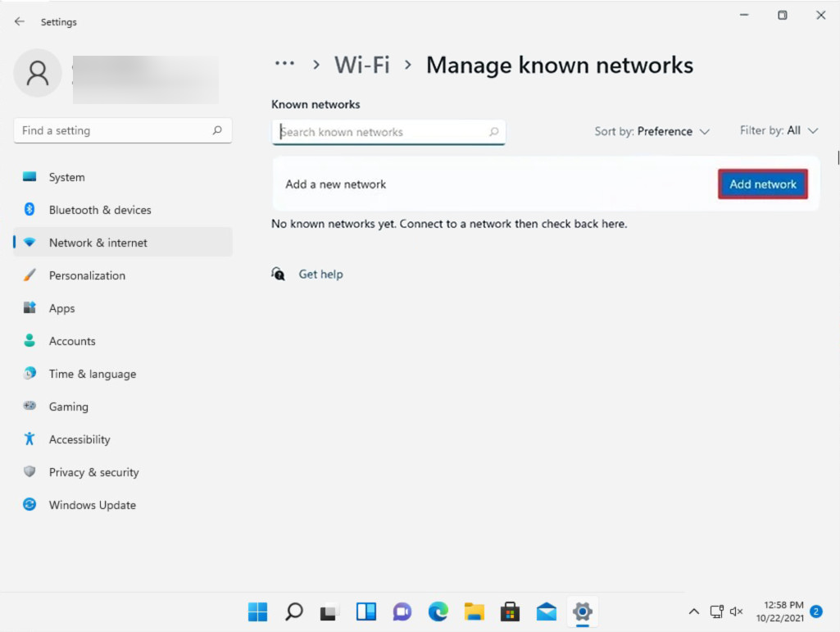Go to Windows Update section

(92, 505)
